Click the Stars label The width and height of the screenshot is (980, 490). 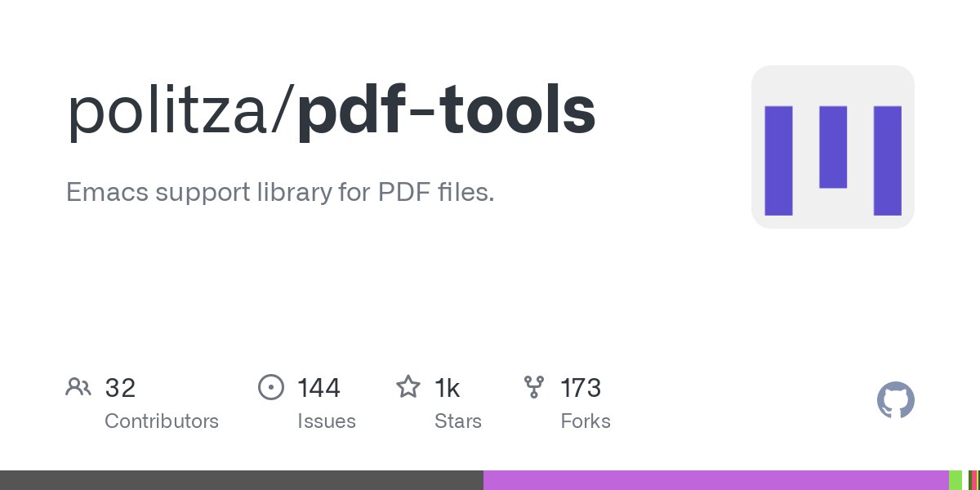click(458, 421)
